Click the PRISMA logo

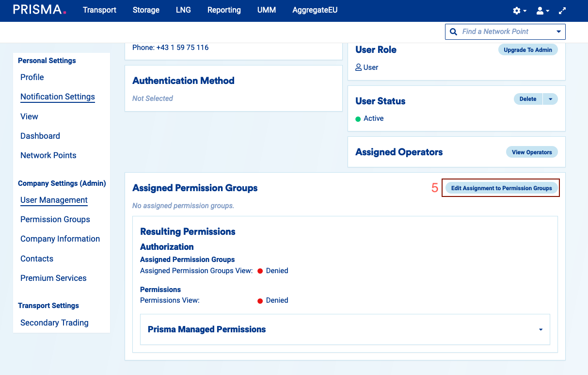click(x=40, y=10)
